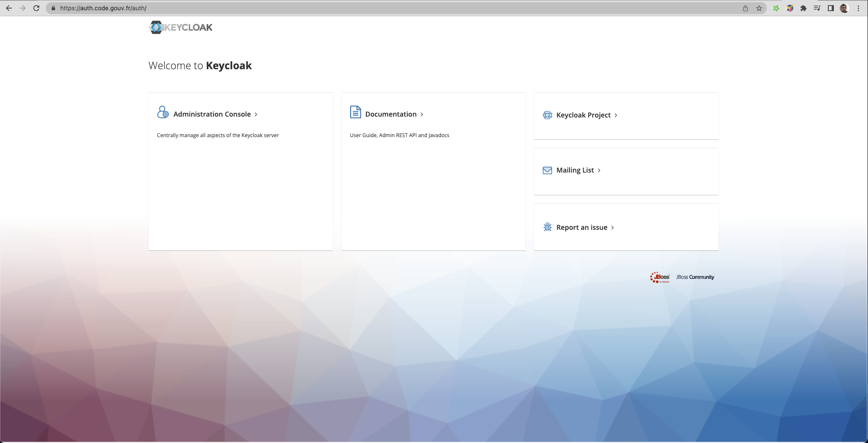Open the media controls toolbar icon
This screenshot has height=443, width=868.
[817, 8]
